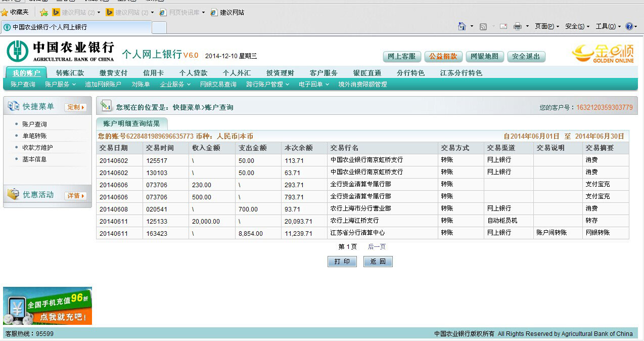Viewport: 644px width, 341px height.
Task: Click the mobile recharge 96折 banner
Action: 48,306
